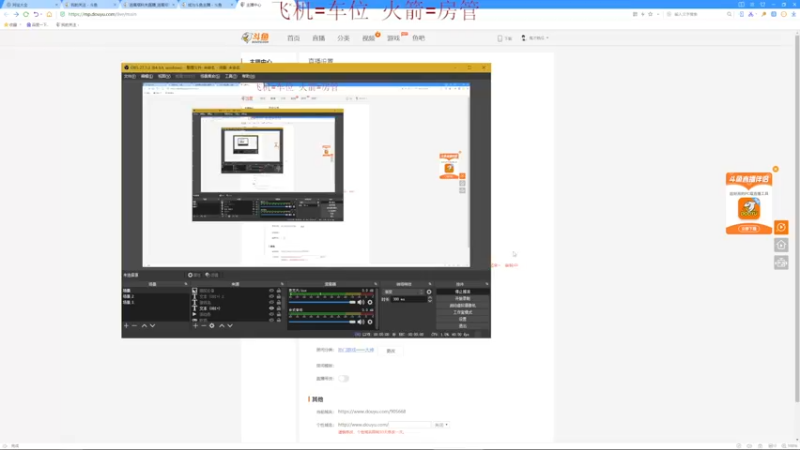Expand user account menu in Douyu header
Image resolution: width=800 pixels, height=450 pixels.
(x=535, y=38)
